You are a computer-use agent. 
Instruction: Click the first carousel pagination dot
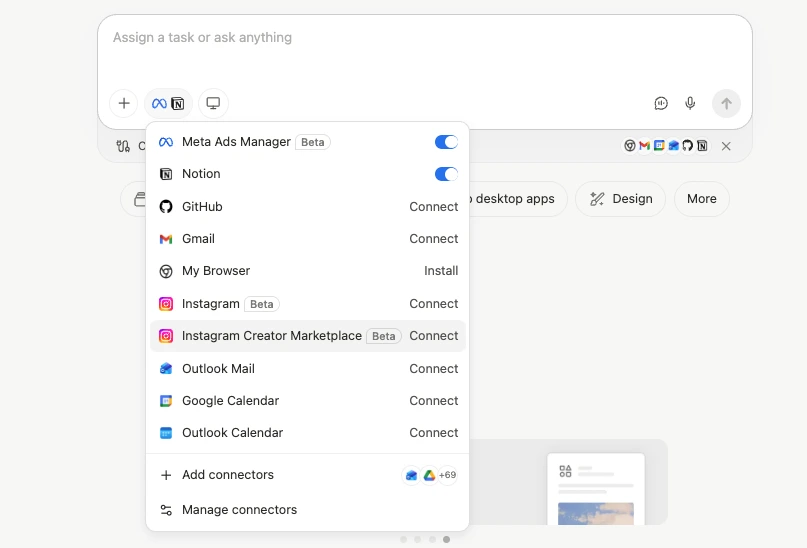point(404,539)
